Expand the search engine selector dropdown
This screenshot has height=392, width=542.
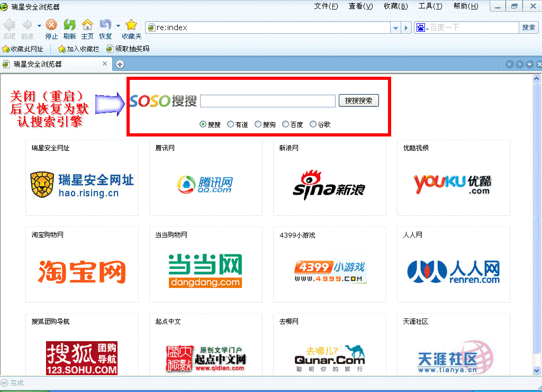coord(428,29)
